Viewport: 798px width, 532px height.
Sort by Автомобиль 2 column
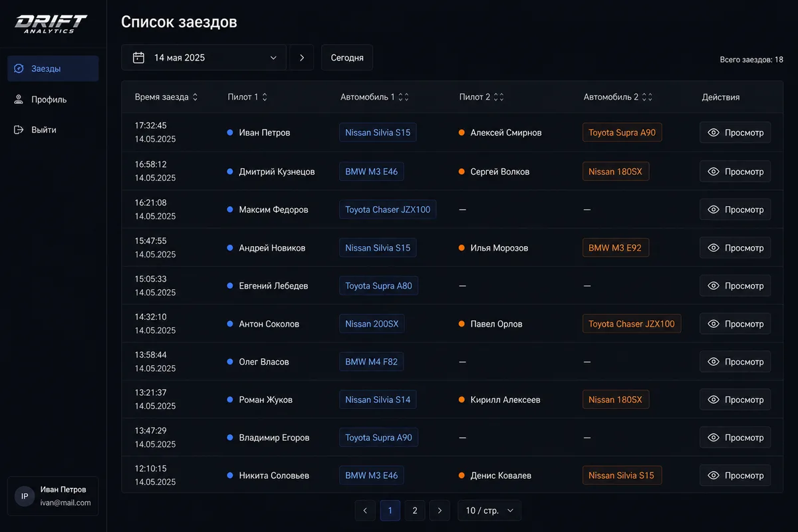pyautogui.click(x=647, y=97)
